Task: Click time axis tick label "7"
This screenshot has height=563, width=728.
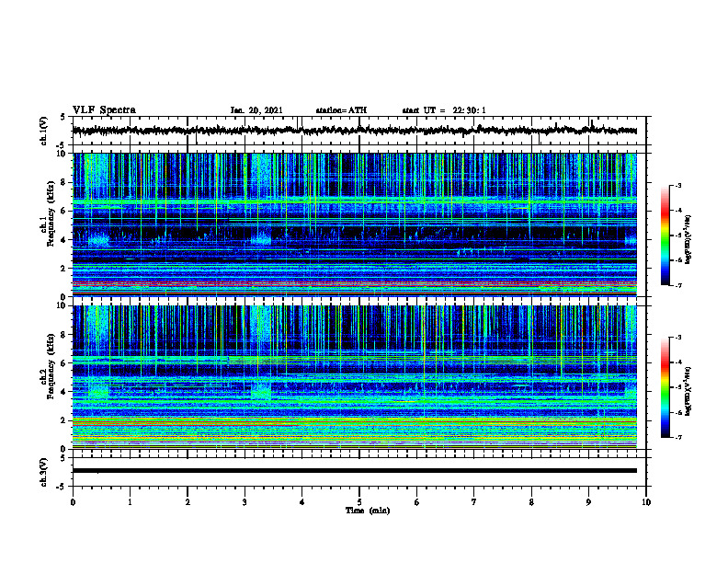Action: coord(474,502)
